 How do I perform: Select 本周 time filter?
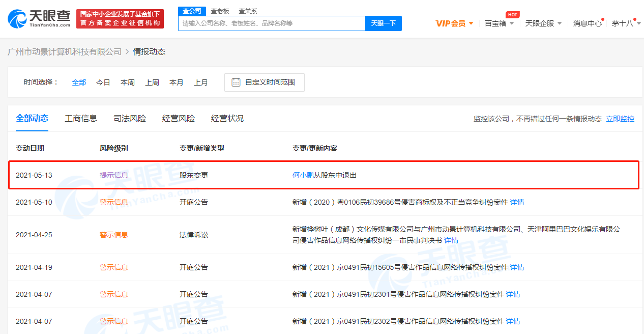tap(128, 82)
